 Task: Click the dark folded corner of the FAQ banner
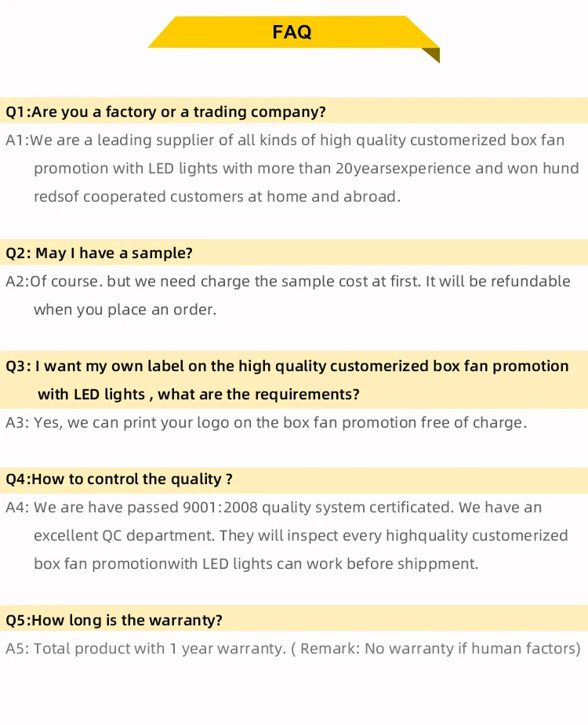(430, 55)
